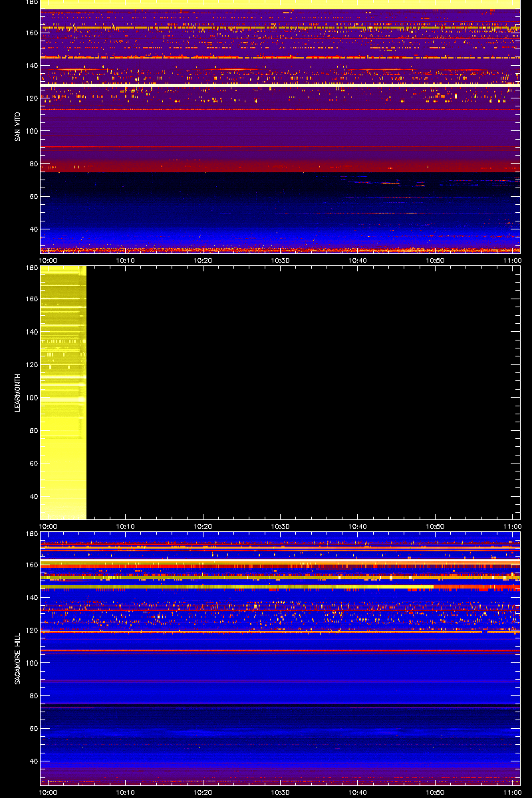Click the 10:20 tick under Learmonth
532x798 pixels.
click(x=203, y=526)
